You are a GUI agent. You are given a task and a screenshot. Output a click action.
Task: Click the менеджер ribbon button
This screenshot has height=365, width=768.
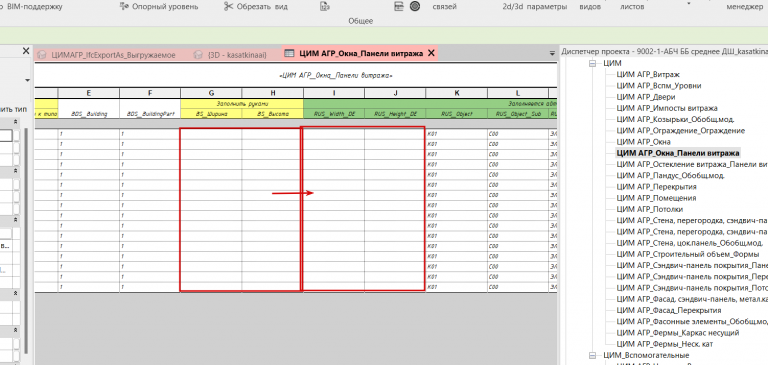pos(744,7)
